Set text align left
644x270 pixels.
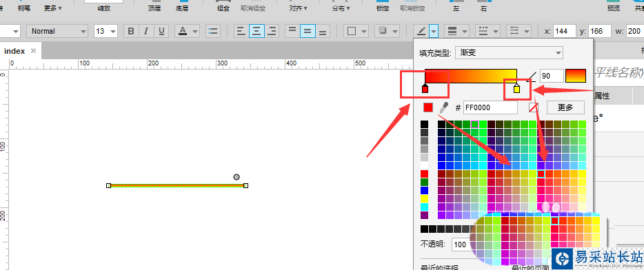click(x=241, y=31)
